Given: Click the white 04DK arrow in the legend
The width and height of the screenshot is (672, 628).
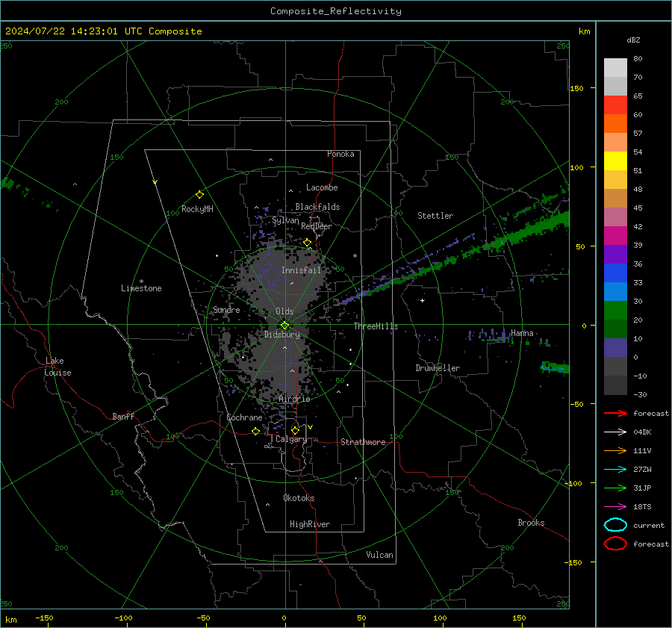Looking at the screenshot, I should (x=615, y=432).
